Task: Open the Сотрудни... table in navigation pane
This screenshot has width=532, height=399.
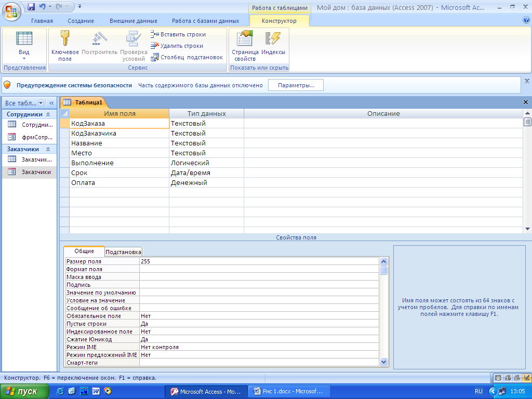Action: (30, 125)
